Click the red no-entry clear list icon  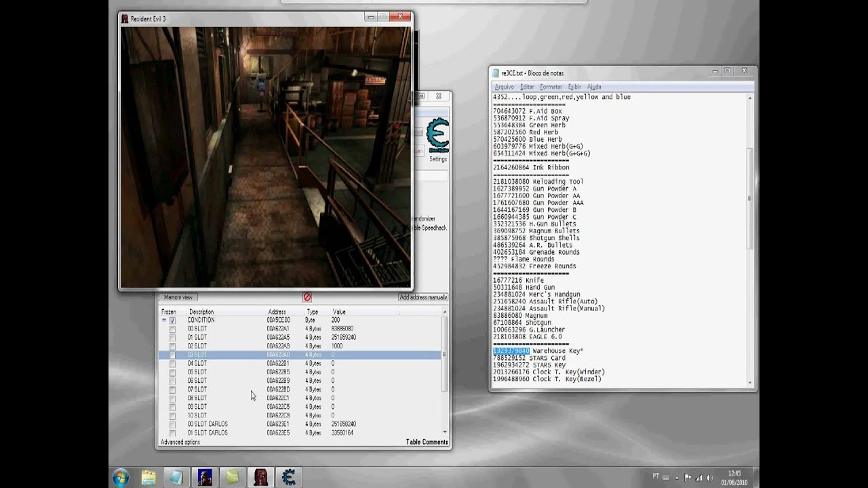[307, 297]
